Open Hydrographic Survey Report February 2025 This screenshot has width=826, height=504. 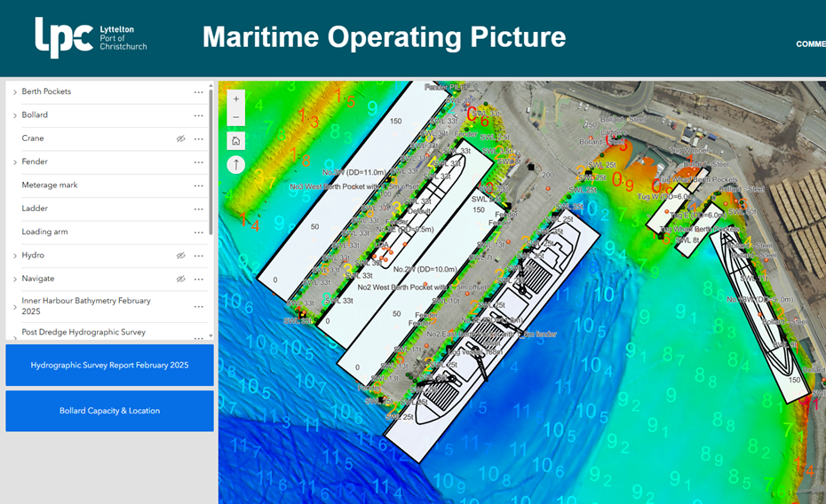click(x=109, y=366)
